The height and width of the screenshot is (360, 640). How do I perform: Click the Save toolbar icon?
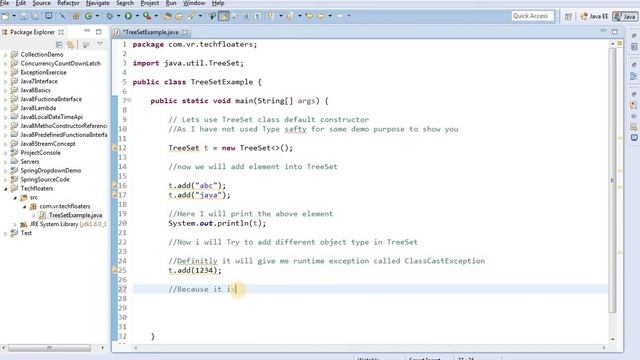point(23,16)
